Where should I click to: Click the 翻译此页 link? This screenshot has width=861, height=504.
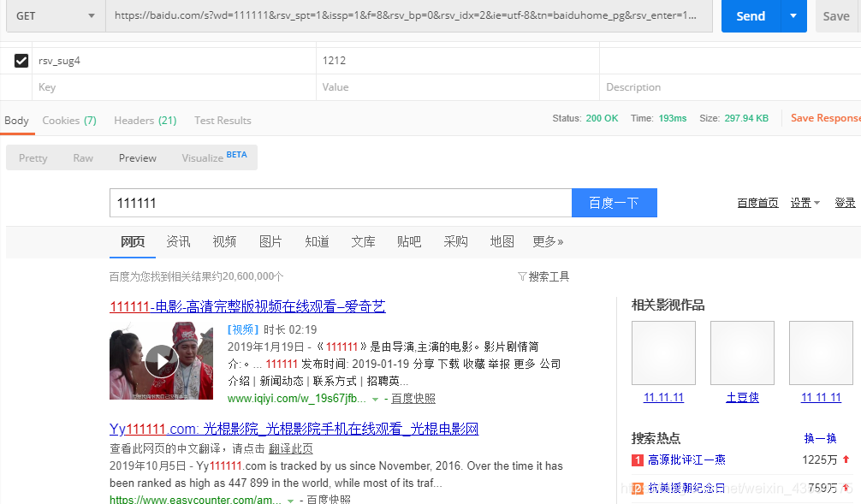click(290, 448)
